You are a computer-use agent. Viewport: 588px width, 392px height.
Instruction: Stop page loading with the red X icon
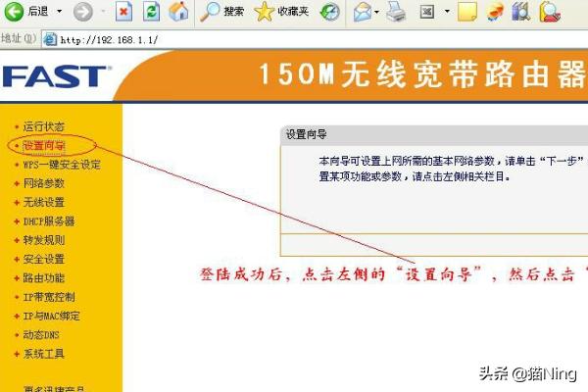point(123,12)
